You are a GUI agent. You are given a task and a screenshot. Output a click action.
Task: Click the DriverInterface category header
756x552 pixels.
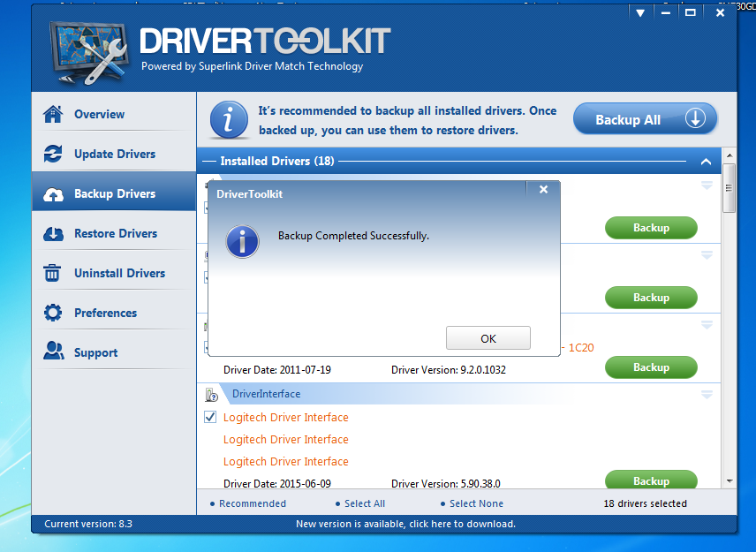(x=266, y=394)
